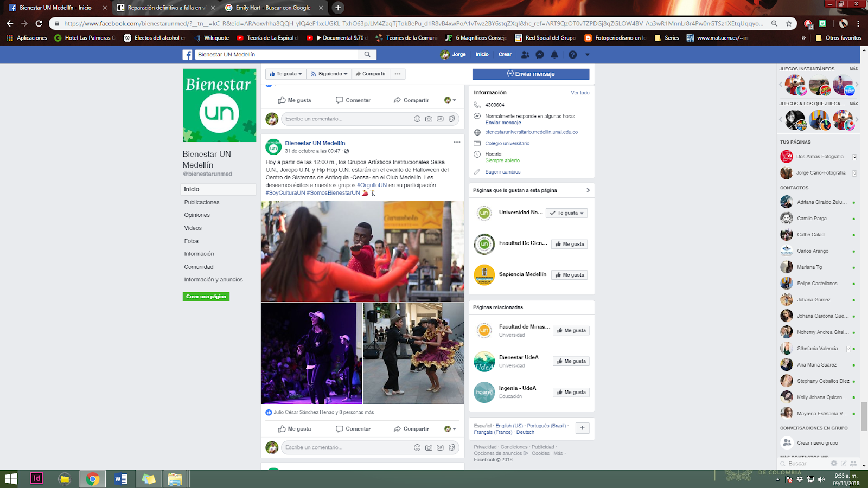This screenshot has width=868, height=488.
Task: Bookmark page with star icon
Action: (x=789, y=23)
